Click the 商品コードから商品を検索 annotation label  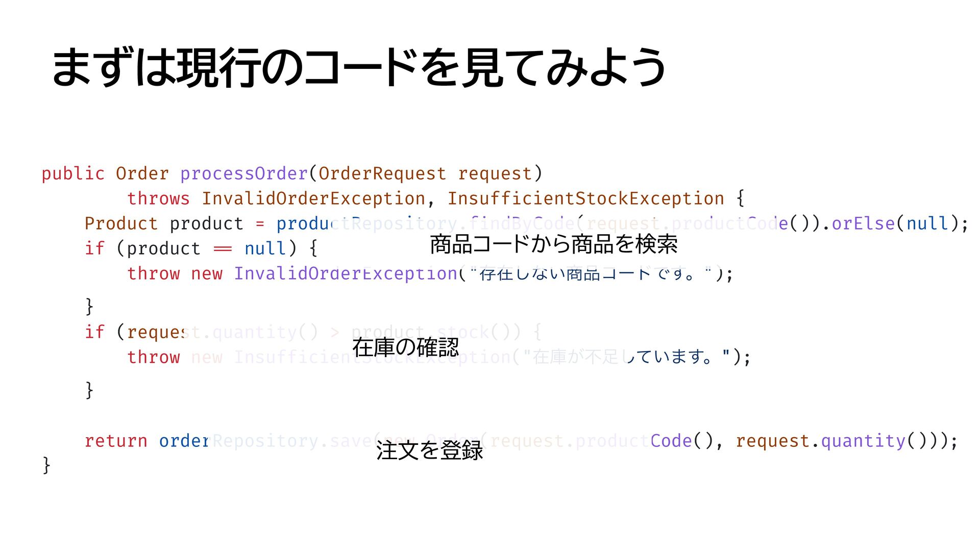pyautogui.click(x=553, y=244)
